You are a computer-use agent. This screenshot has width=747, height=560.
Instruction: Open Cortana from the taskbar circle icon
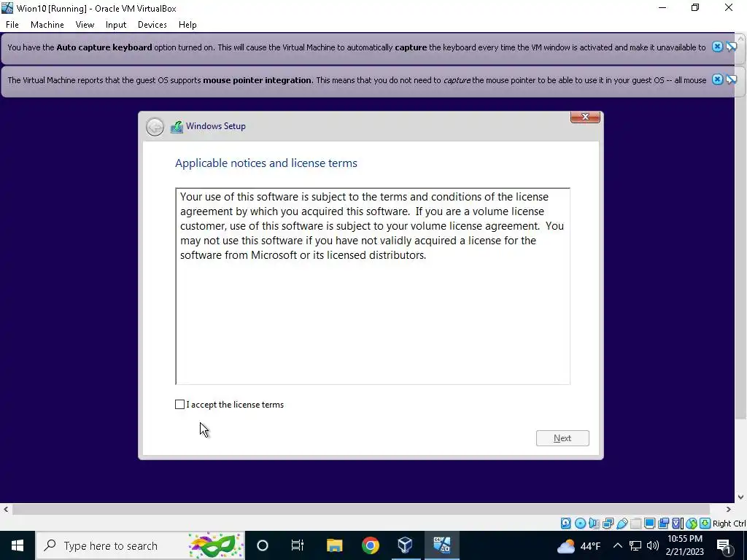(263, 545)
